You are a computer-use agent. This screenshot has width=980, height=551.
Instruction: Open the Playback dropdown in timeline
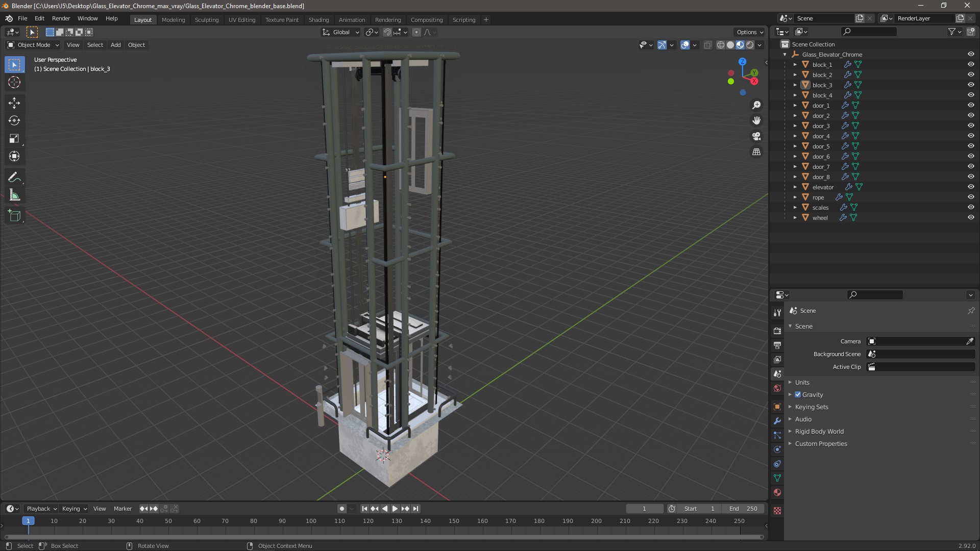(x=41, y=509)
